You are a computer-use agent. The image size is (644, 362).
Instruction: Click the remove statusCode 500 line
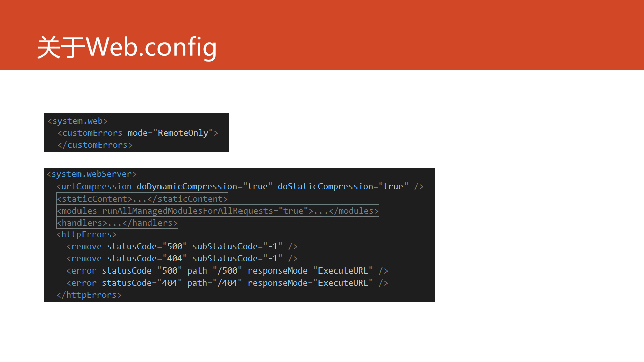tap(182, 246)
